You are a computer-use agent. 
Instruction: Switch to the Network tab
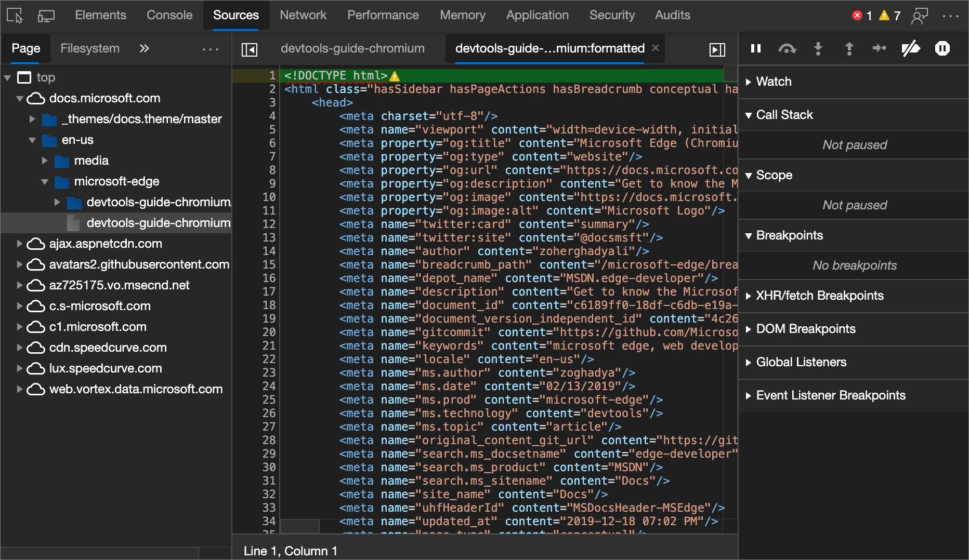tap(303, 15)
